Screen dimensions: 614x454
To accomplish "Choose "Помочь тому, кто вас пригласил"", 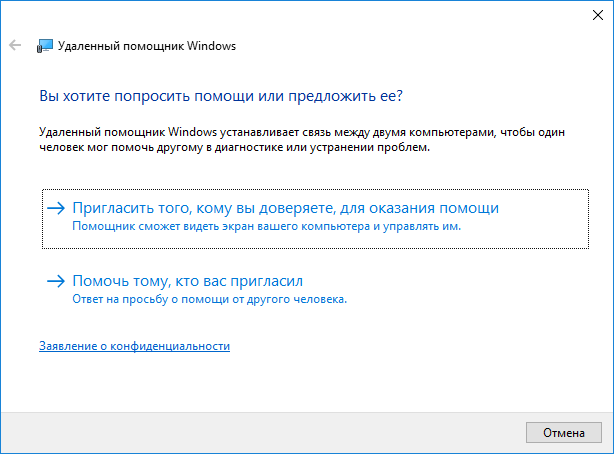I will (x=187, y=281).
